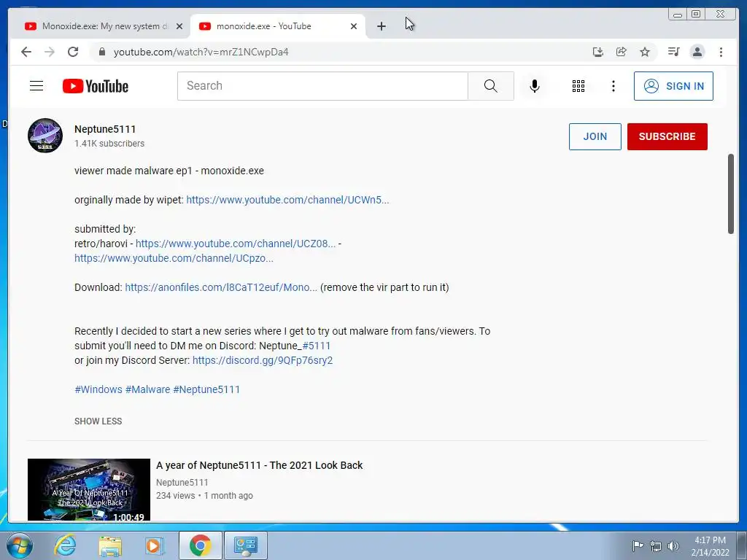Viewport: 747px width, 560px height.
Task: Open the Windows Start button
Action: [19, 545]
